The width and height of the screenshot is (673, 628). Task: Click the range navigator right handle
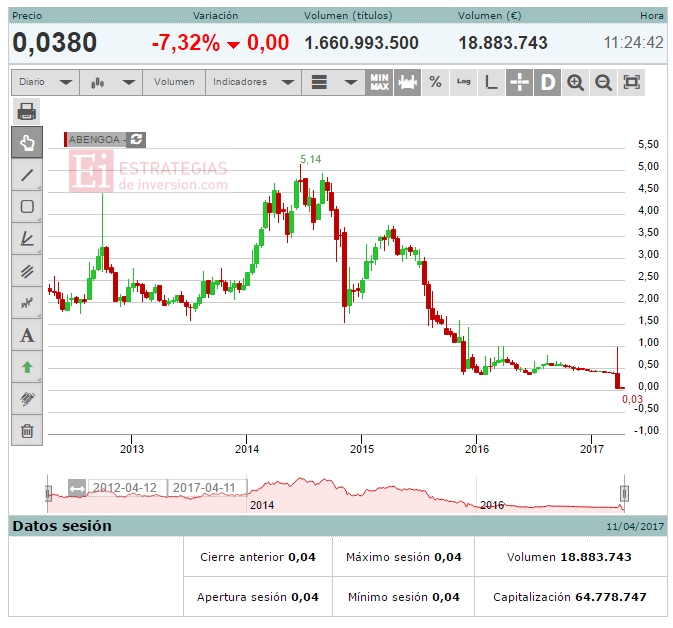pyautogui.click(x=624, y=493)
